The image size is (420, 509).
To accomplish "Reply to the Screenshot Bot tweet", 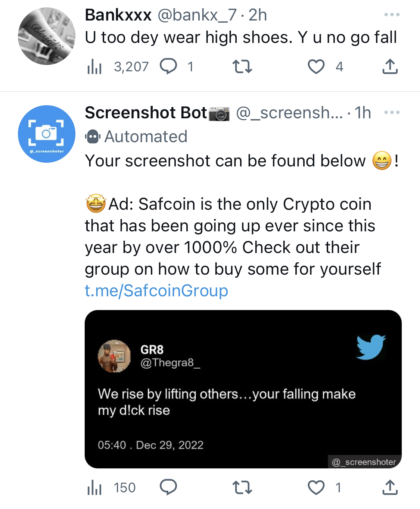I will [168, 487].
